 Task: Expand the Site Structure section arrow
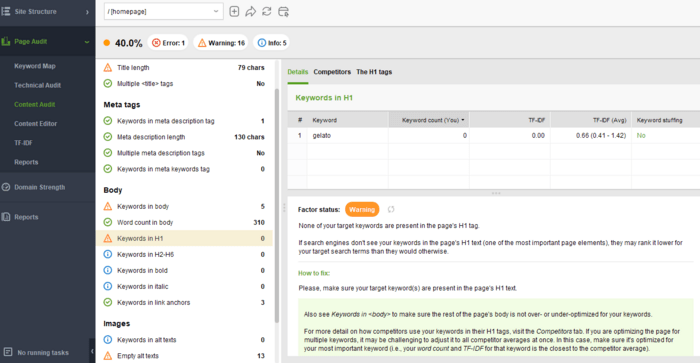click(87, 12)
